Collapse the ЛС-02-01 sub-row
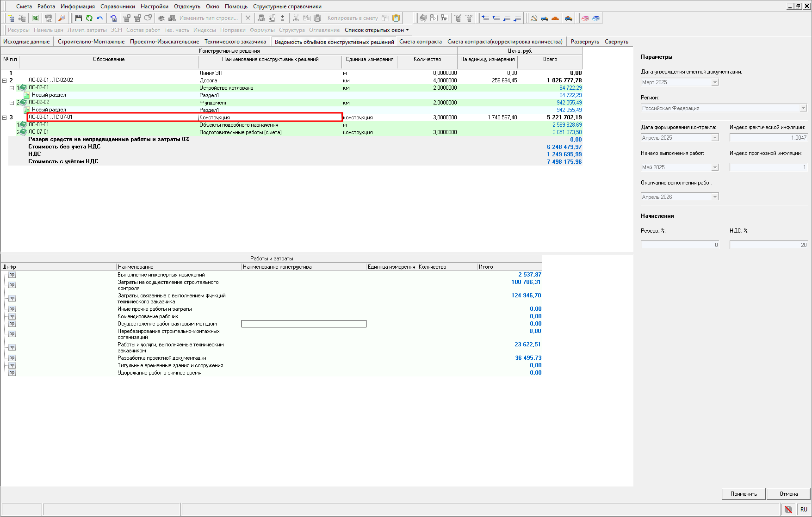The width and height of the screenshot is (812, 517). [x=12, y=88]
